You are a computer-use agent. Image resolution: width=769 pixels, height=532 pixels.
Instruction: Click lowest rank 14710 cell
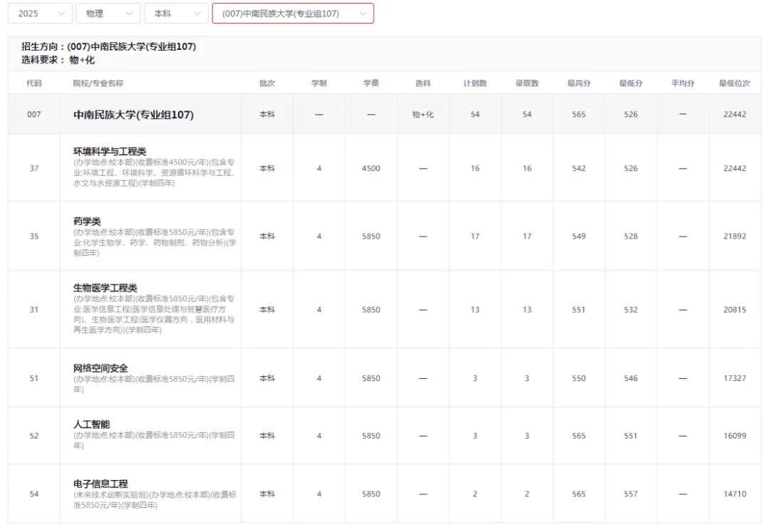click(735, 494)
